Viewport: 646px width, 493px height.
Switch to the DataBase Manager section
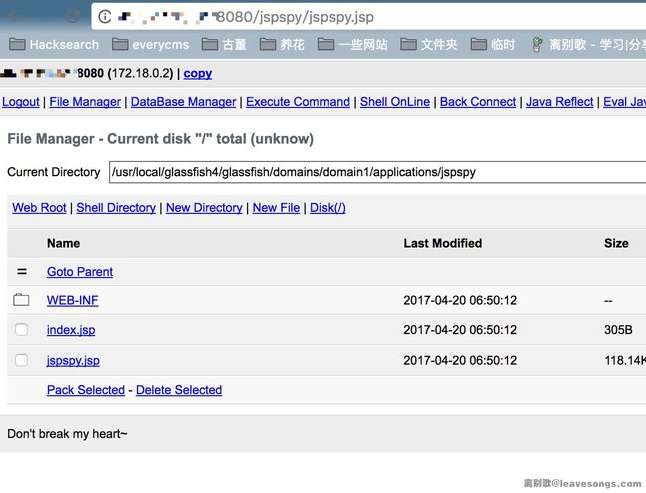pos(183,102)
